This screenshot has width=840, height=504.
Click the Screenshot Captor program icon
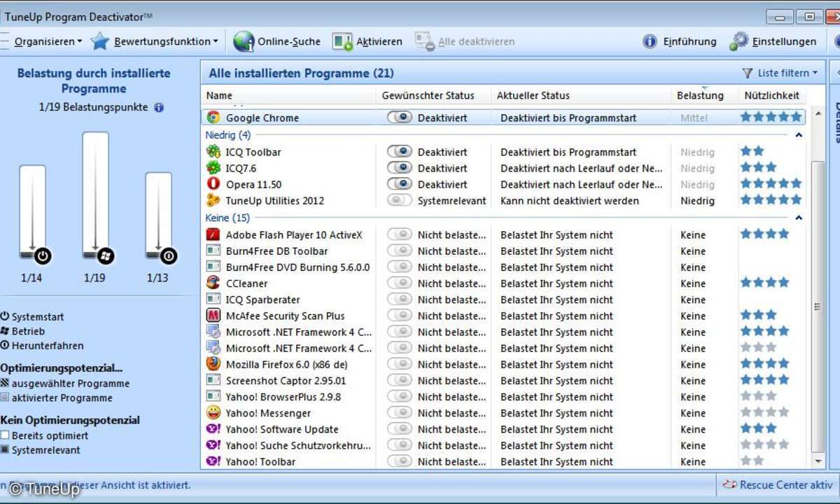click(x=213, y=380)
